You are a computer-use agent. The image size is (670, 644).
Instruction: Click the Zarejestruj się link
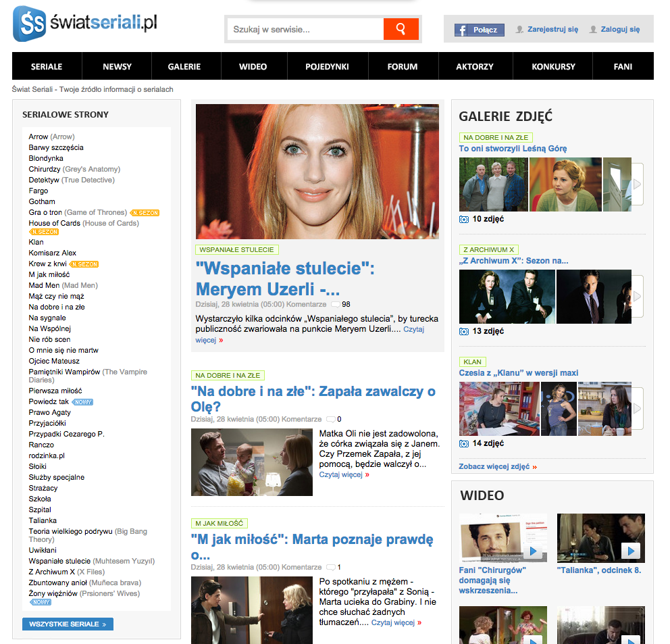click(x=552, y=30)
